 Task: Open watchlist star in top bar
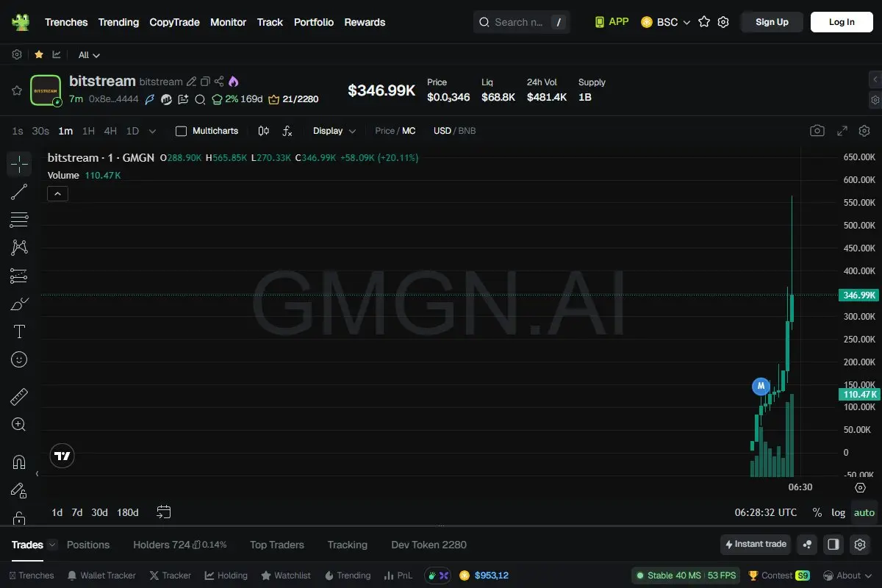click(704, 22)
